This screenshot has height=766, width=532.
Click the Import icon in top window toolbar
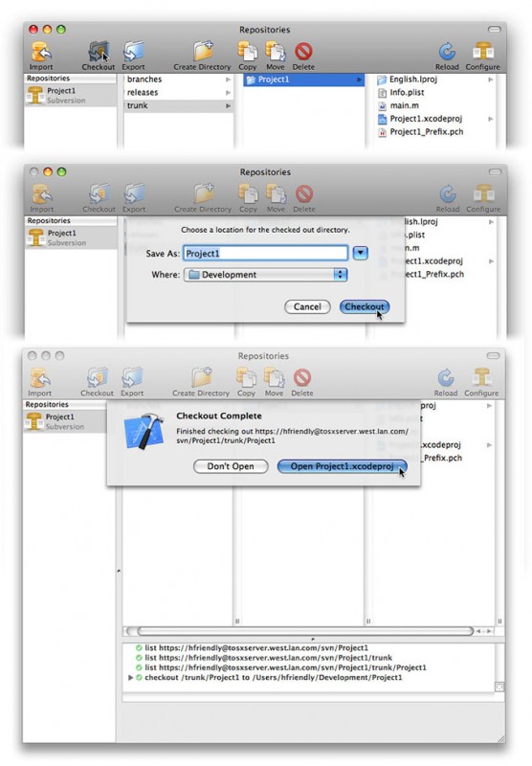[x=41, y=52]
